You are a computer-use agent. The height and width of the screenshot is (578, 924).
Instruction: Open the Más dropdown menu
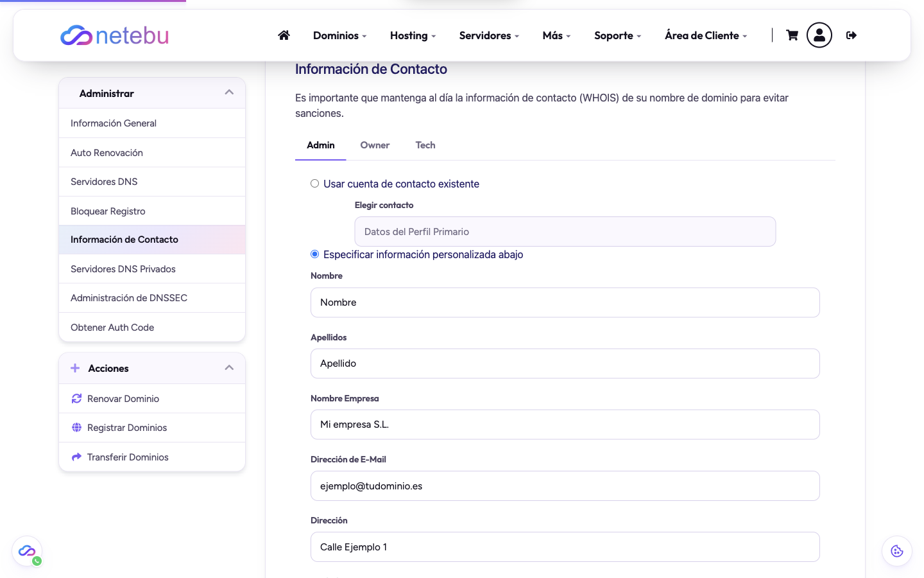[x=556, y=35]
